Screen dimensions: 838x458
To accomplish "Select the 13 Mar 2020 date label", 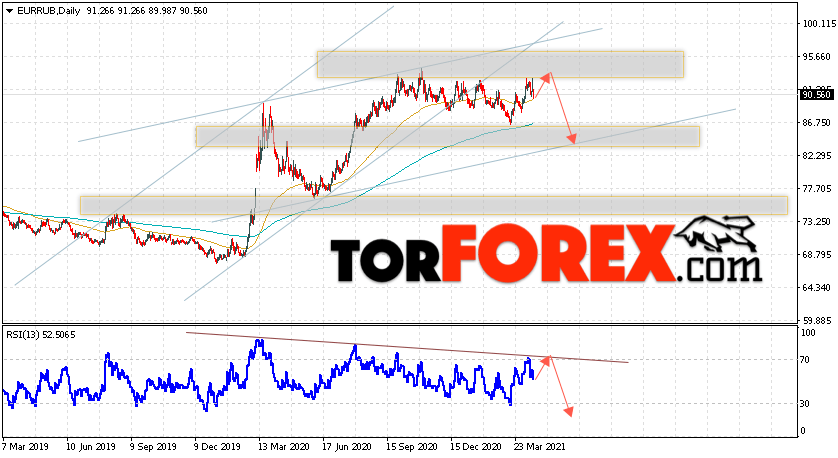I will [283, 446].
